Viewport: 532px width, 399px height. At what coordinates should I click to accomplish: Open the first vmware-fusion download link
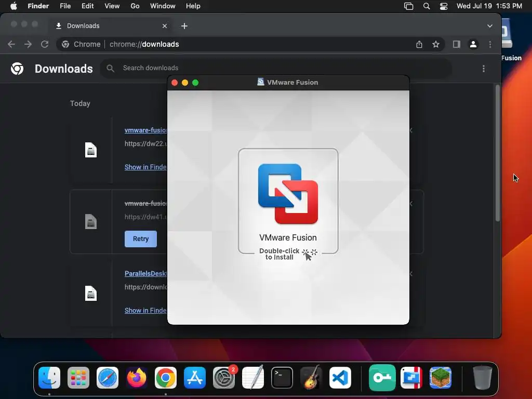[x=145, y=130]
